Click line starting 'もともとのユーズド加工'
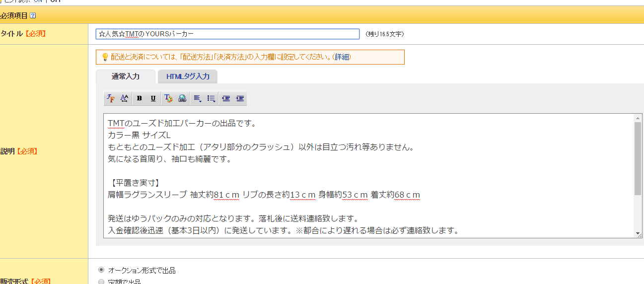 (x=261, y=147)
